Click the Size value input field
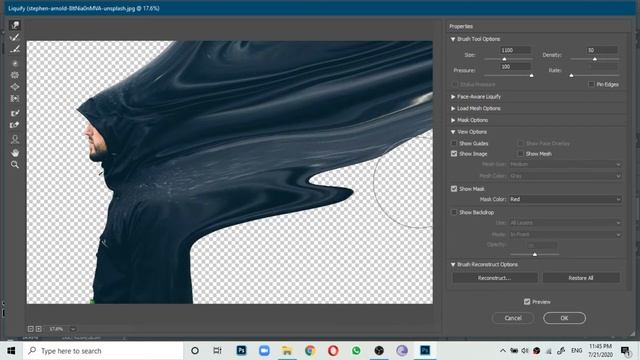Screen dimensions: 640x360 [x=516, y=50]
